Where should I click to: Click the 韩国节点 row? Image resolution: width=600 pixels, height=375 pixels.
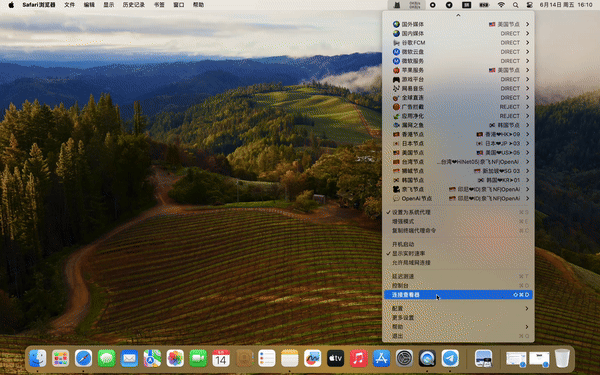pyautogui.click(x=458, y=180)
